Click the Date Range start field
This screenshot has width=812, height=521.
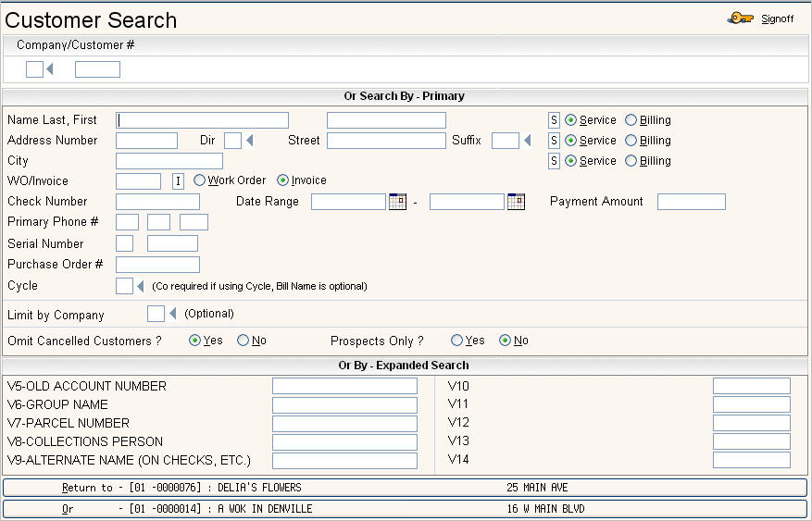click(348, 202)
